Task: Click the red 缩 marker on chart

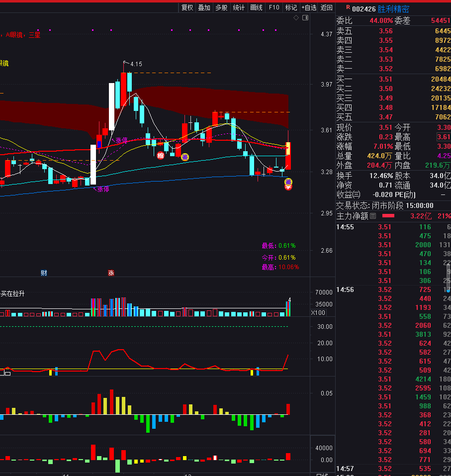Action: (x=161, y=155)
